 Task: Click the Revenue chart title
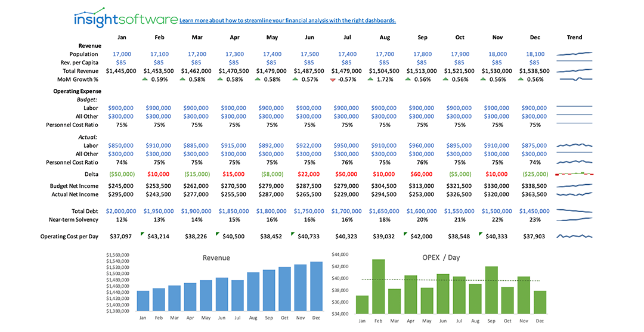coord(216,257)
